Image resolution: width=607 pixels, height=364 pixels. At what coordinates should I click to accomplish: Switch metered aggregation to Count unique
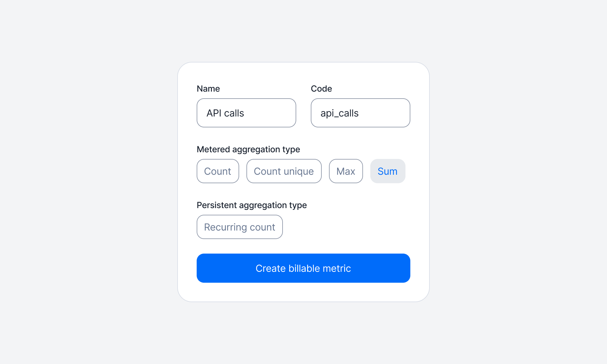(284, 171)
